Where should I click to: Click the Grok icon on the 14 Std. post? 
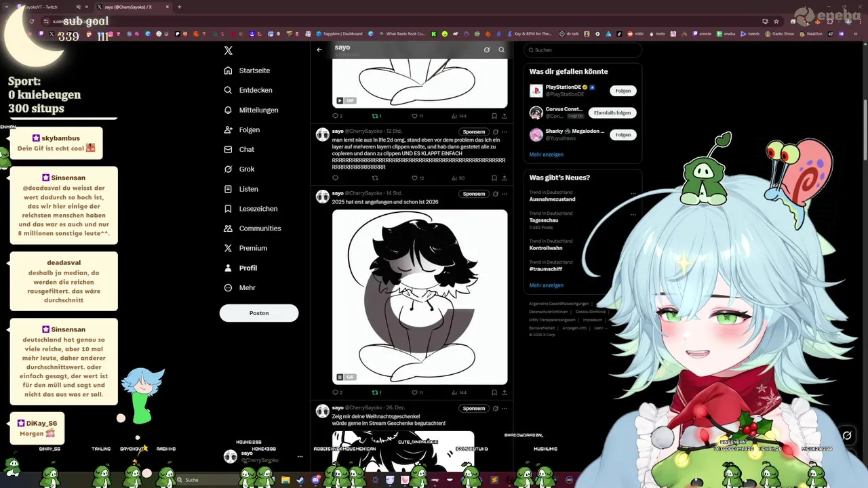[x=496, y=194]
